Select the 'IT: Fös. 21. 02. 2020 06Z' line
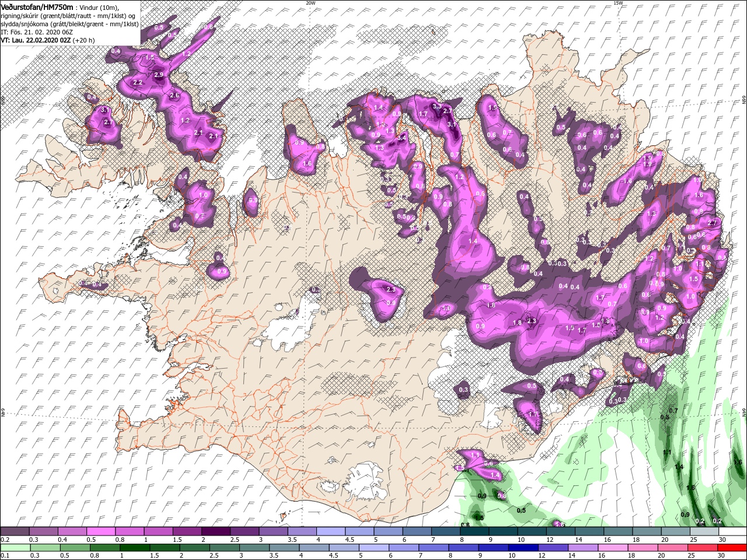The image size is (747, 560). coord(36,32)
